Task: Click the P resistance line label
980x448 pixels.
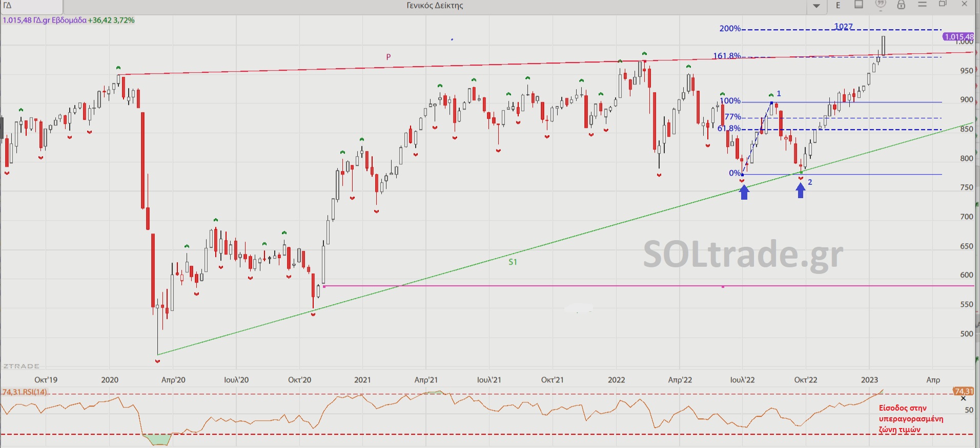Action: 389,57
